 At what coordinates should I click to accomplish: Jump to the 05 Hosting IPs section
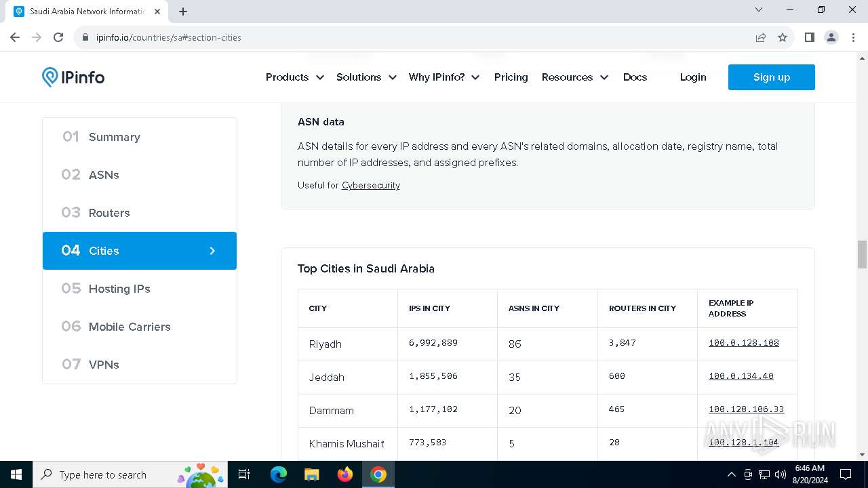140,289
